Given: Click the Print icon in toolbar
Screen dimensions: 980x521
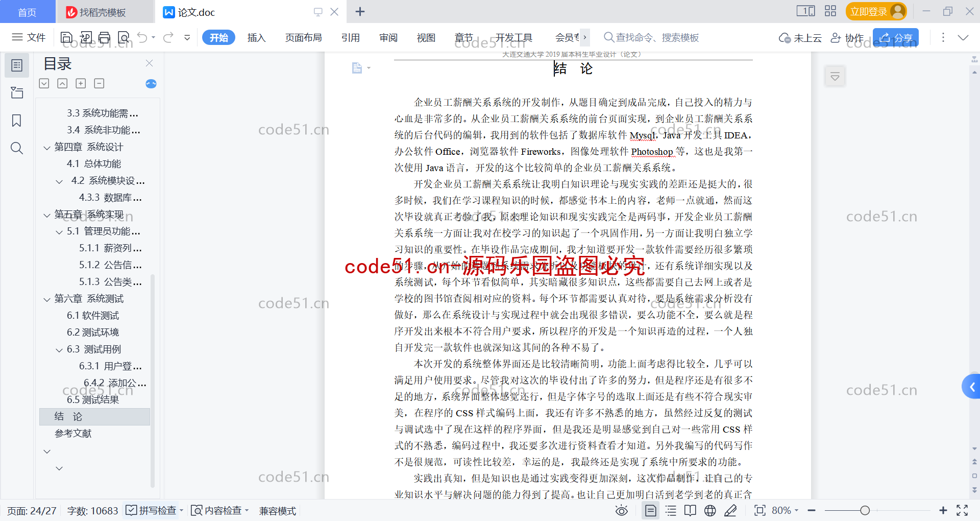Looking at the screenshot, I should [x=105, y=37].
